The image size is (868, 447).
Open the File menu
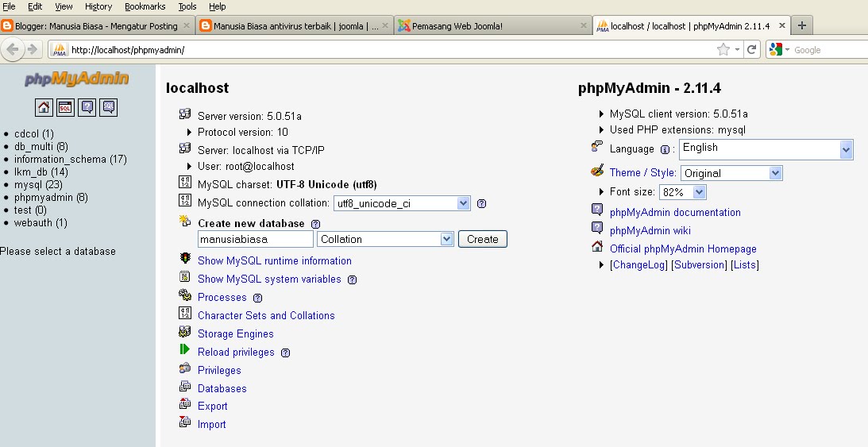(x=9, y=6)
